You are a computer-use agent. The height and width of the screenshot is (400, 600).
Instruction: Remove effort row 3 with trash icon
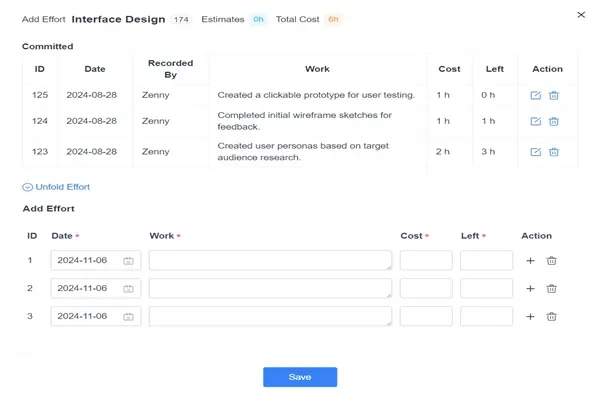tap(551, 316)
